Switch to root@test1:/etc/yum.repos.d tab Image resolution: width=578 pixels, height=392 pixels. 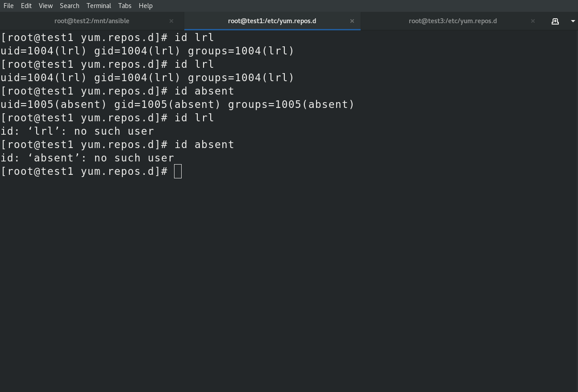(x=272, y=21)
